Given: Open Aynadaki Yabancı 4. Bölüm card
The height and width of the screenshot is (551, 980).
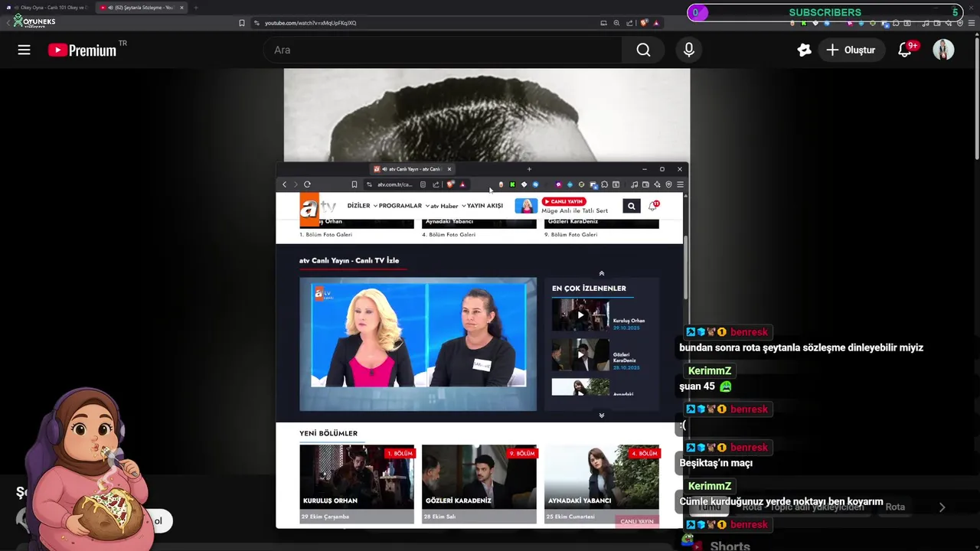Looking at the screenshot, I should pos(602,484).
